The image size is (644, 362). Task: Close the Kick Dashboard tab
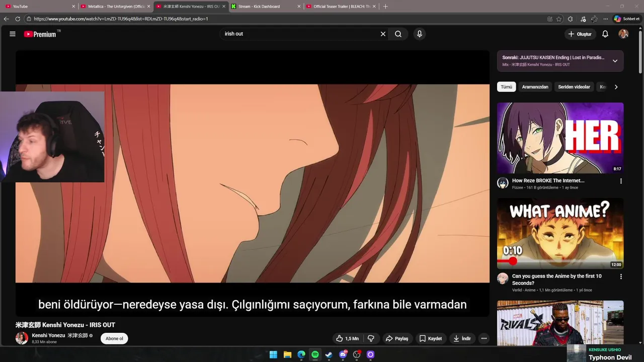[299, 7]
